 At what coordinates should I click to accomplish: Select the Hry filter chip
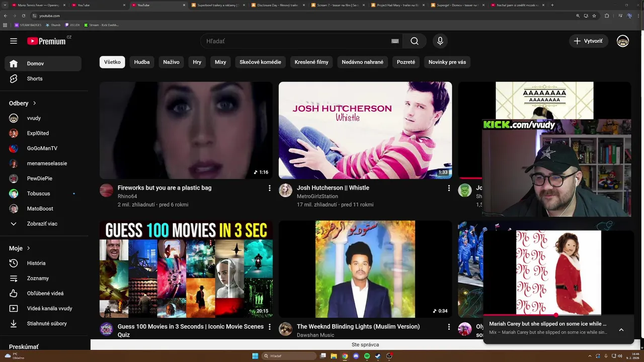click(x=197, y=62)
